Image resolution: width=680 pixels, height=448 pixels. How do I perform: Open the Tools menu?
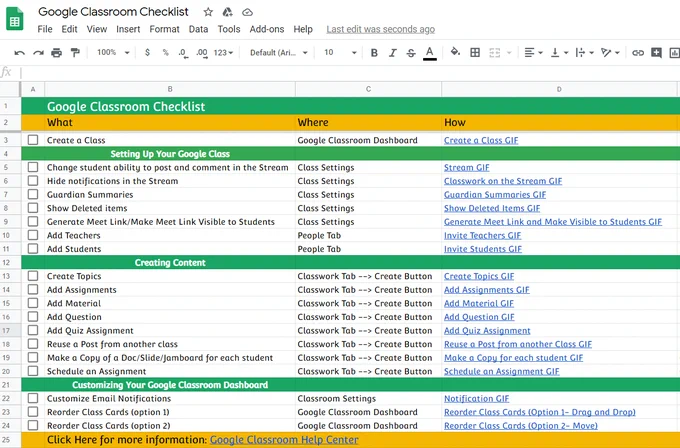(x=229, y=29)
